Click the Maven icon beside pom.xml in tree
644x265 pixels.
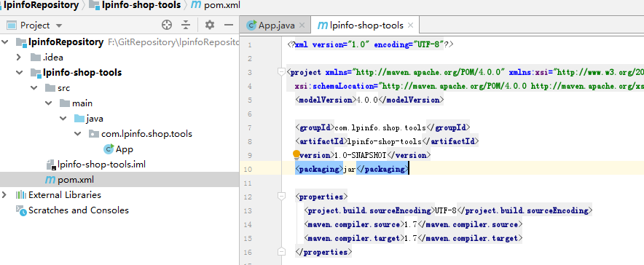point(50,180)
